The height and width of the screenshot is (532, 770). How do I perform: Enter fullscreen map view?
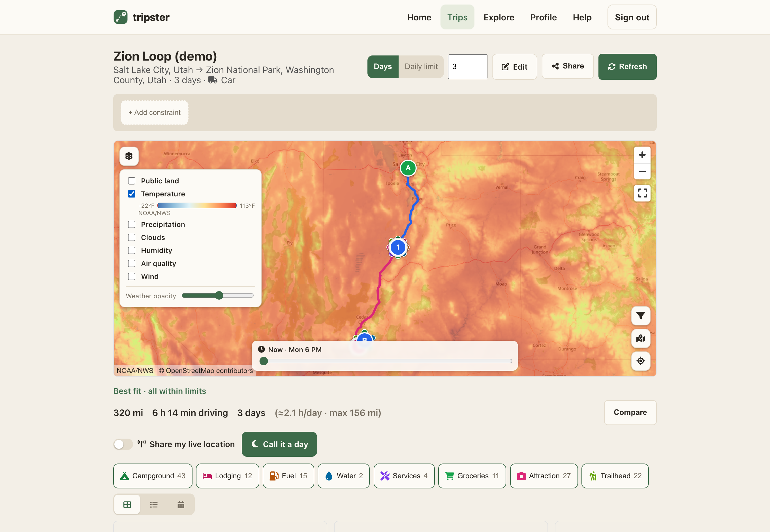click(x=642, y=193)
